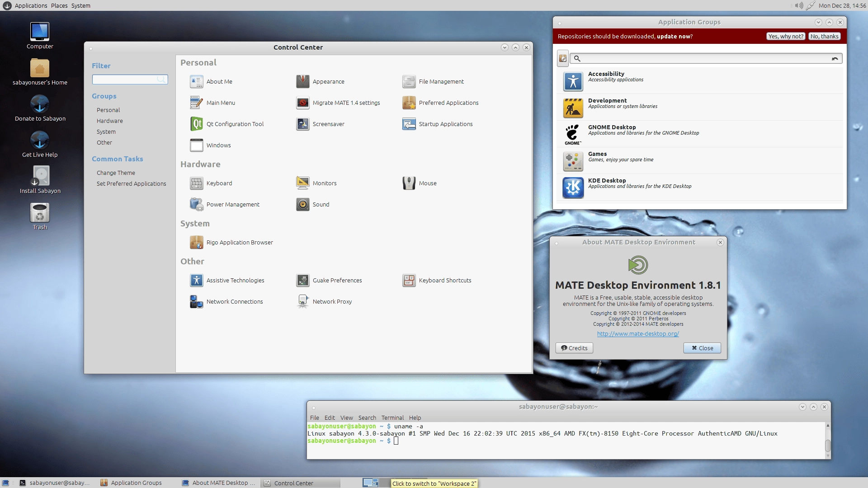
Task: Click the volume speaker tray icon
Action: pos(799,5)
